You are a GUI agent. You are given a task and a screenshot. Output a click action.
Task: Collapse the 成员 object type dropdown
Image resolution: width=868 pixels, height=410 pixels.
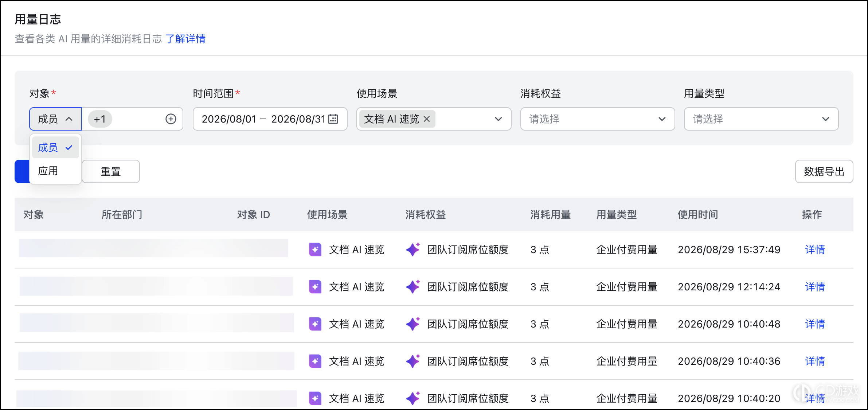pos(55,119)
